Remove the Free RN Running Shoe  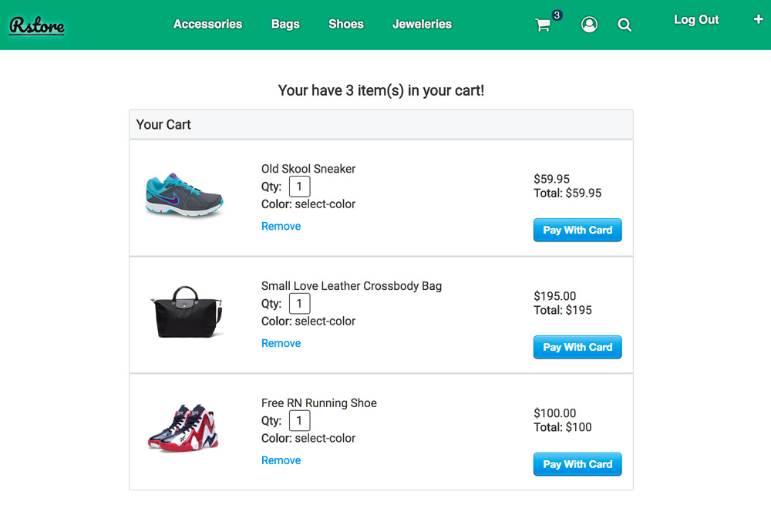pyautogui.click(x=281, y=460)
